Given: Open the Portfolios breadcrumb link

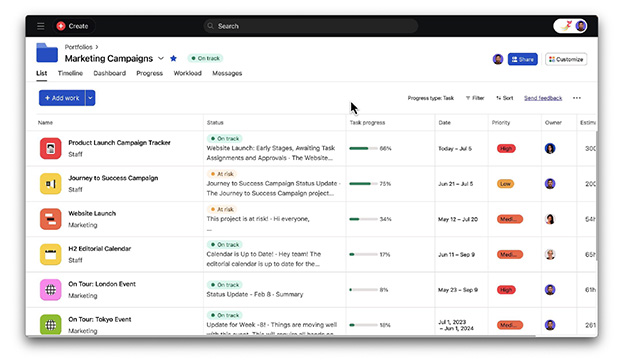Looking at the screenshot, I should 79,47.
